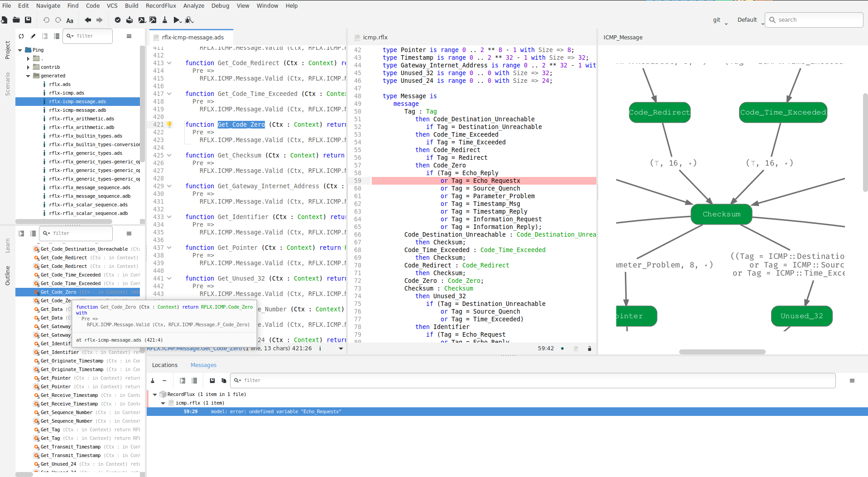
Task: Click the Unused_32 graph node
Action: point(801,316)
